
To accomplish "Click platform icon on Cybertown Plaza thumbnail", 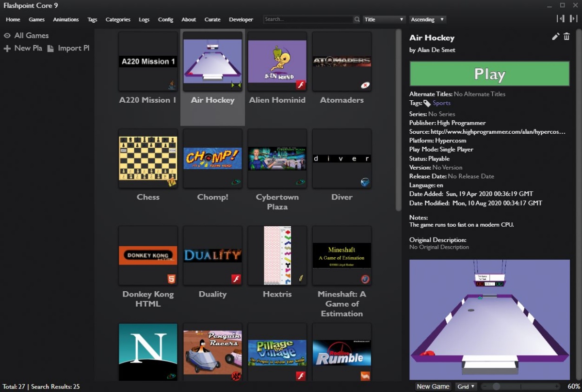I will [301, 183].
